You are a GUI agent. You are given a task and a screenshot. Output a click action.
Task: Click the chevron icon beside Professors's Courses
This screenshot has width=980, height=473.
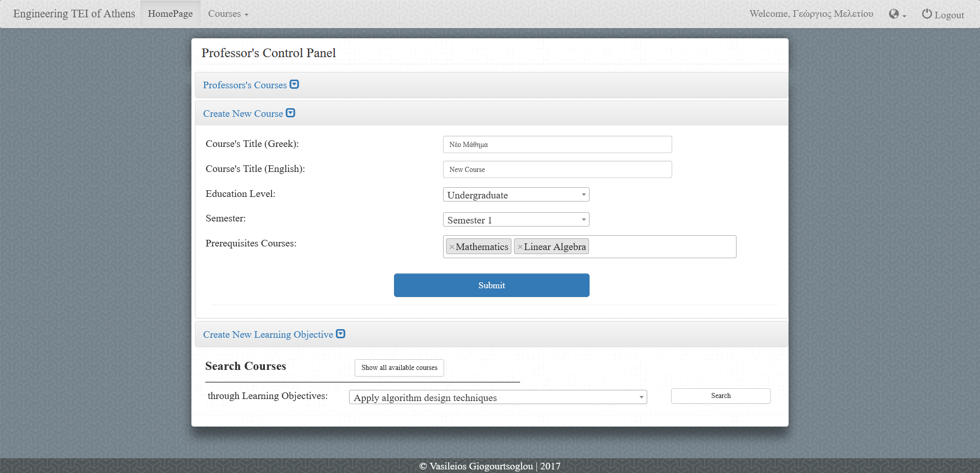(294, 84)
